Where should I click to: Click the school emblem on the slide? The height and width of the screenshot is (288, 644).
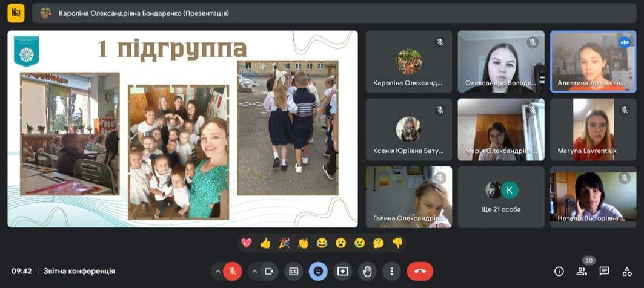(26, 51)
